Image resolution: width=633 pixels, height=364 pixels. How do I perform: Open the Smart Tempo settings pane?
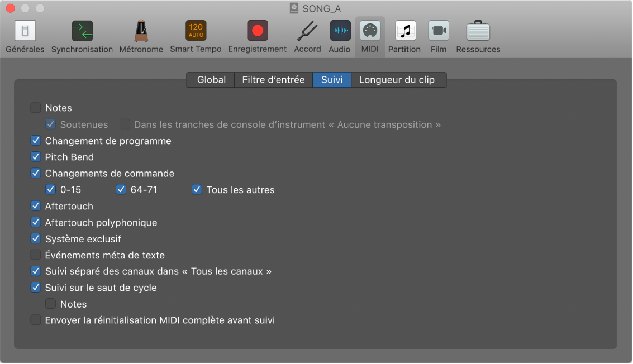(196, 37)
